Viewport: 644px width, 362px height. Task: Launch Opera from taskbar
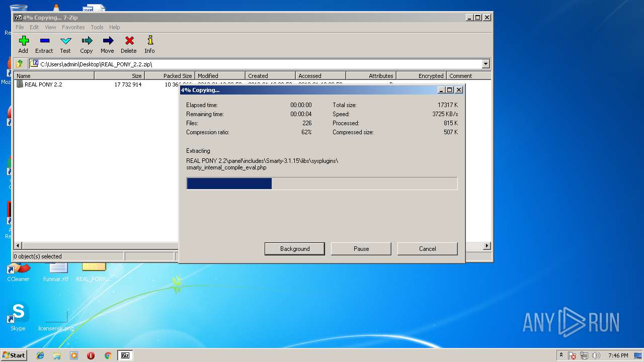91,355
